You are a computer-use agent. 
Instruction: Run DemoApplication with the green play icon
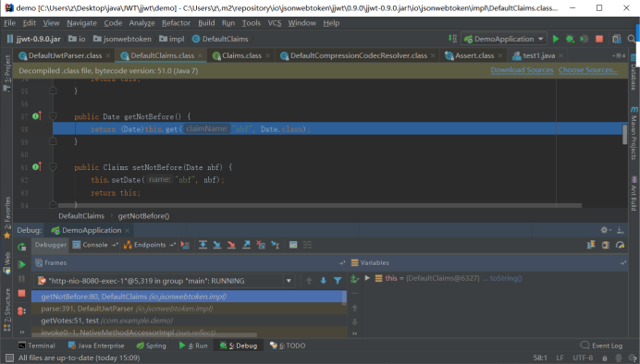(556, 39)
